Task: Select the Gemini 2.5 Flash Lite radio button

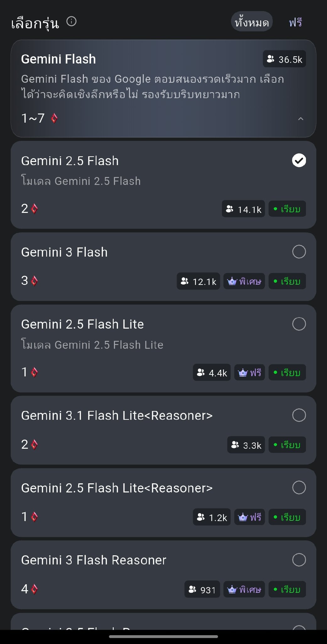Action: pos(299,324)
